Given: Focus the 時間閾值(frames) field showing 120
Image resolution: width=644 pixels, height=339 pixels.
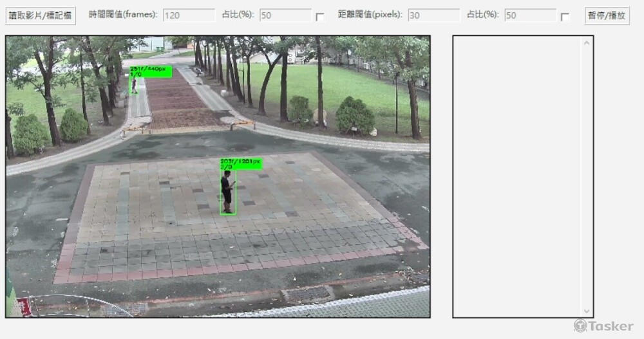Looking at the screenshot, I should tap(189, 15).
